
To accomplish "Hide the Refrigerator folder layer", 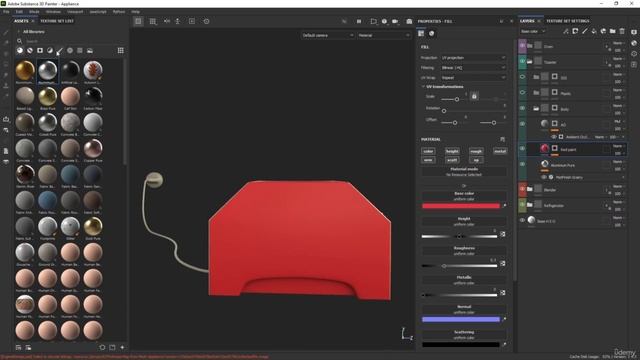I will pyautogui.click(x=522, y=205).
